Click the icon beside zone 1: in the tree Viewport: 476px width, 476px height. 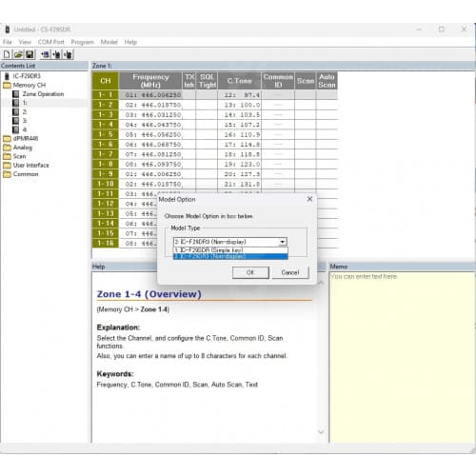tap(16, 103)
